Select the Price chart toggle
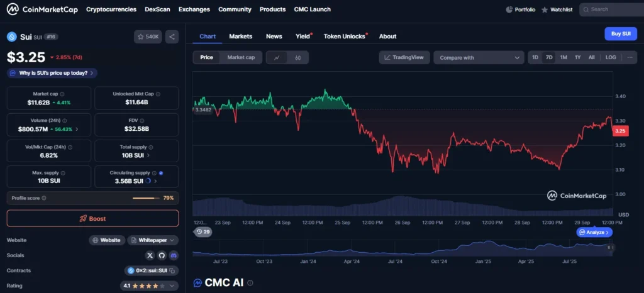This screenshot has height=293, width=644. [206, 57]
